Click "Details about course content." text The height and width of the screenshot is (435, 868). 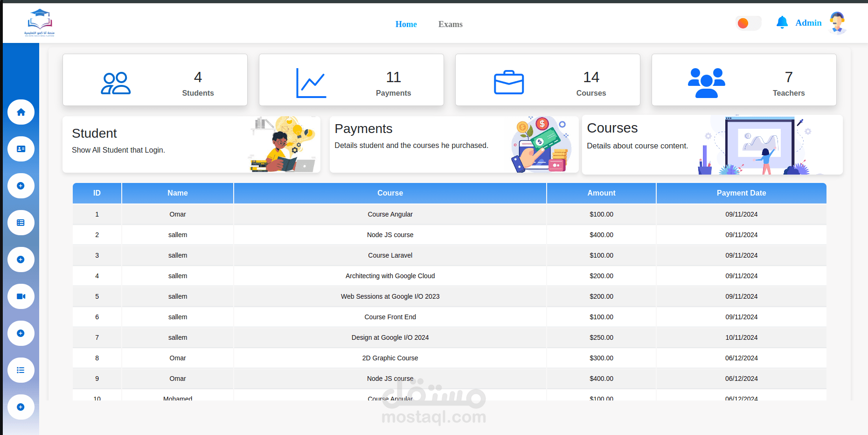click(637, 146)
